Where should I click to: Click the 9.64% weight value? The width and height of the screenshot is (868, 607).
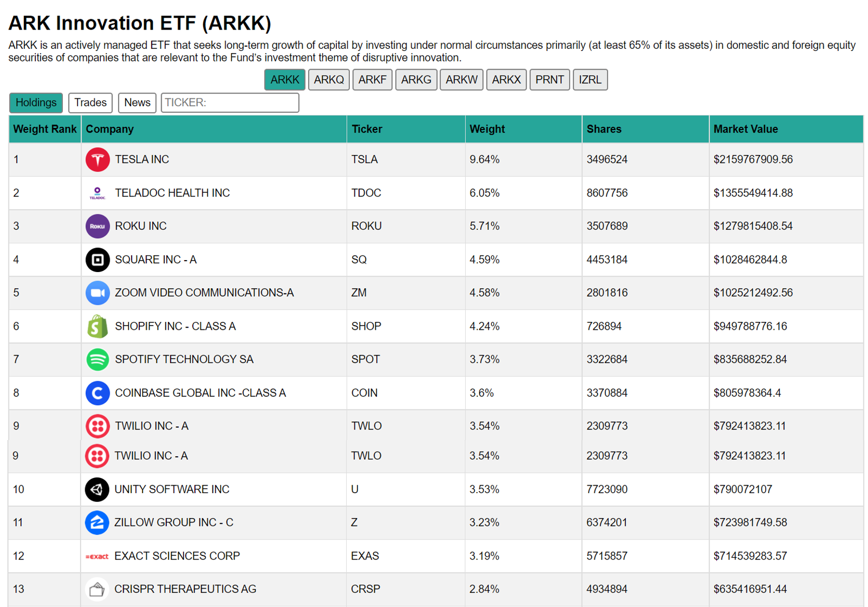484,160
